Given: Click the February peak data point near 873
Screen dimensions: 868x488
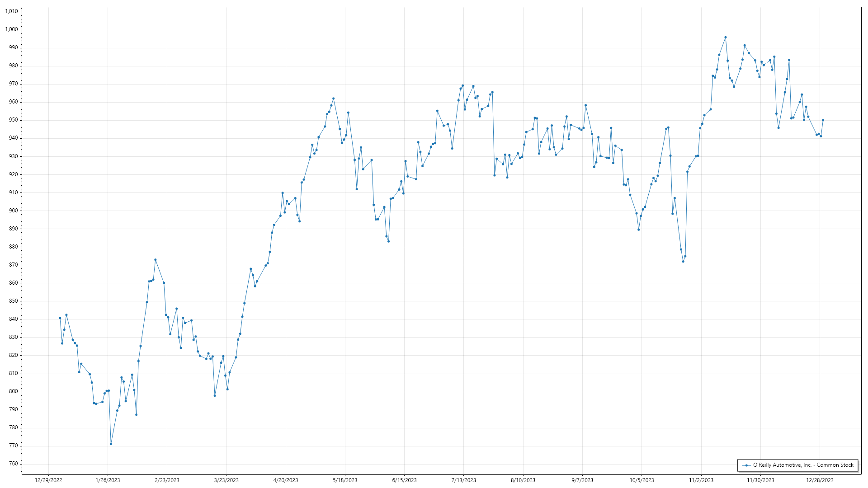Looking at the screenshot, I should (x=156, y=260).
